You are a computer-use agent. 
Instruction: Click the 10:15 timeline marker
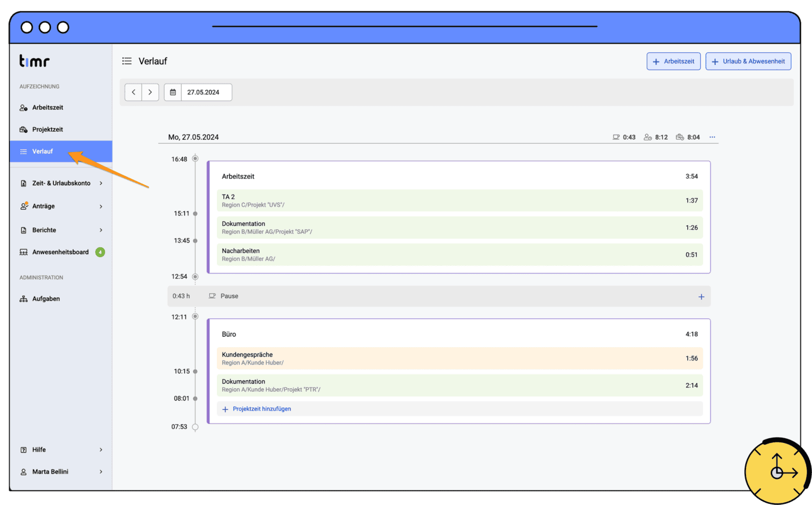point(195,371)
